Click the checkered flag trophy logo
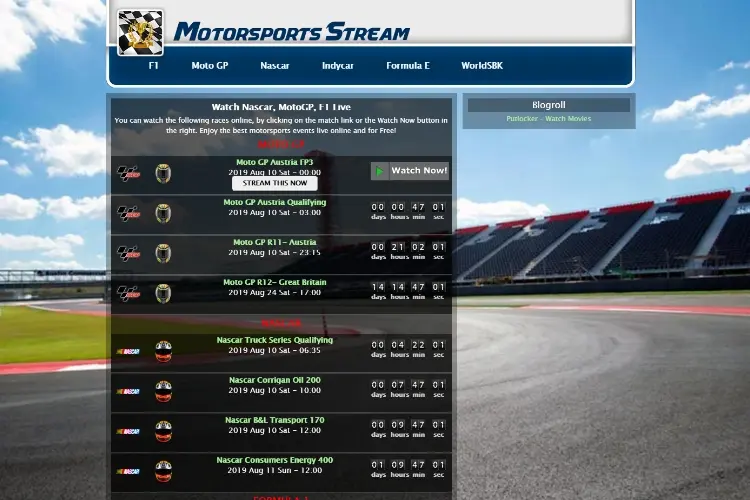 pos(141,33)
